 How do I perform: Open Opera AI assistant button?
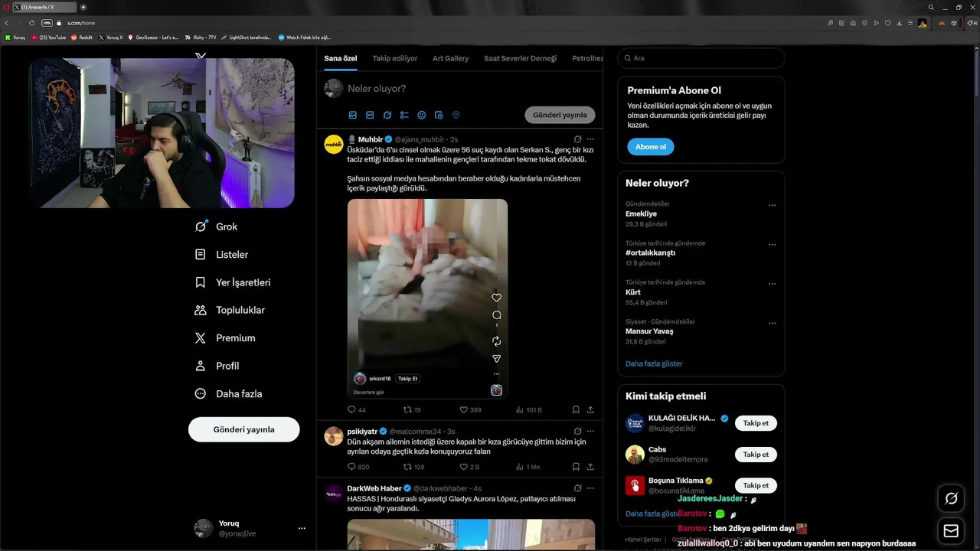coord(972,23)
